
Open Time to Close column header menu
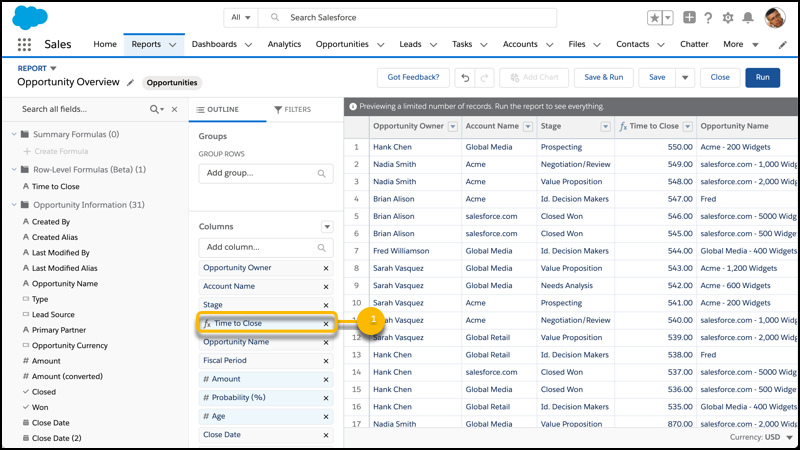(x=688, y=127)
